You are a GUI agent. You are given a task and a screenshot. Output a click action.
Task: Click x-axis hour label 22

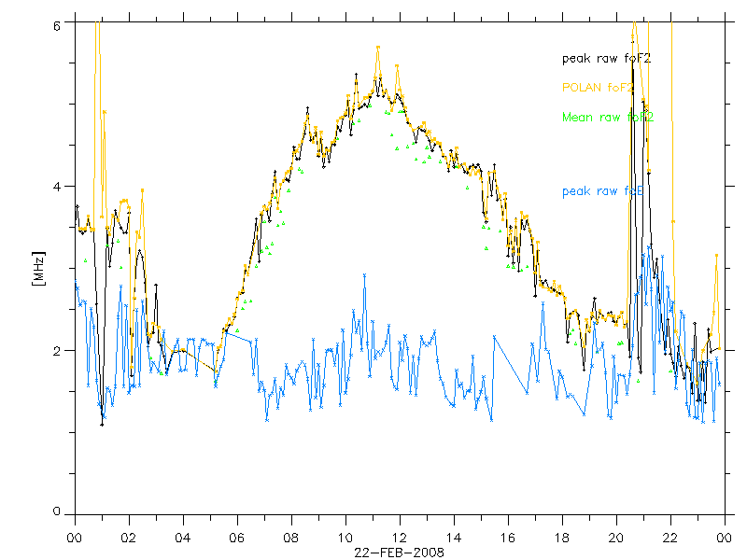tap(670, 539)
